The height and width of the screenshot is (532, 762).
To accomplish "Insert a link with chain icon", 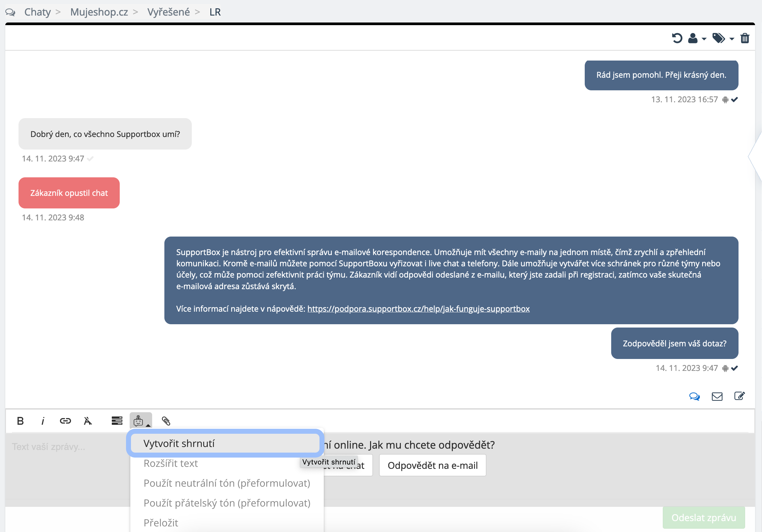I will (65, 421).
